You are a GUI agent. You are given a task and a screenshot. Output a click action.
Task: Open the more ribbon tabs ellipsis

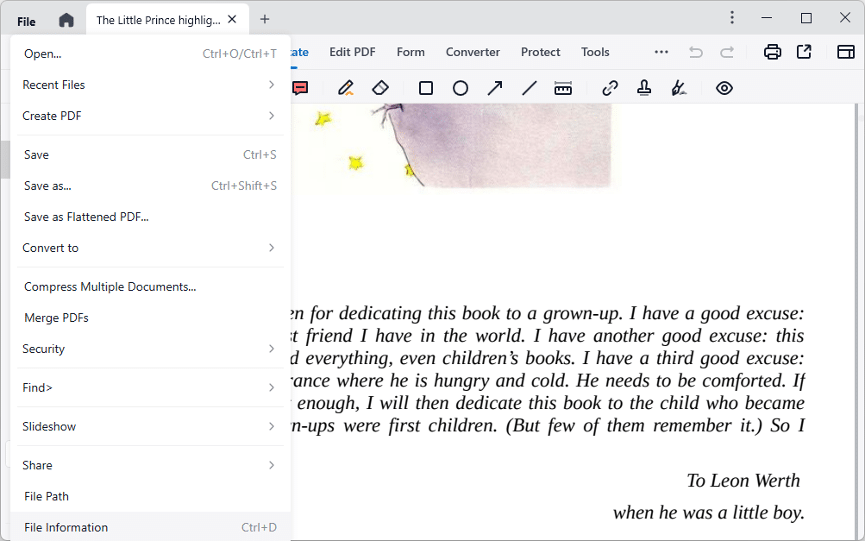point(661,52)
